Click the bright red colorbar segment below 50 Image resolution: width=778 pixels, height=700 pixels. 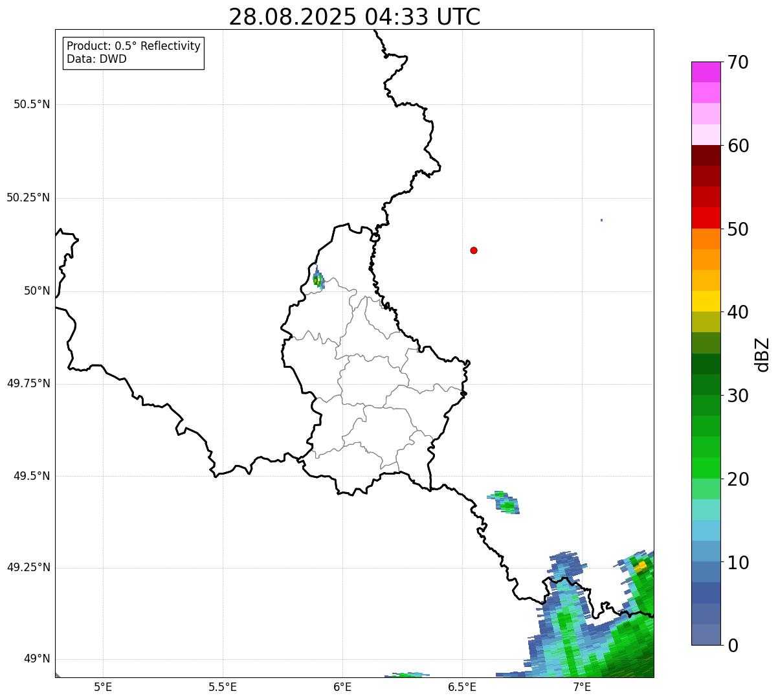point(706,218)
